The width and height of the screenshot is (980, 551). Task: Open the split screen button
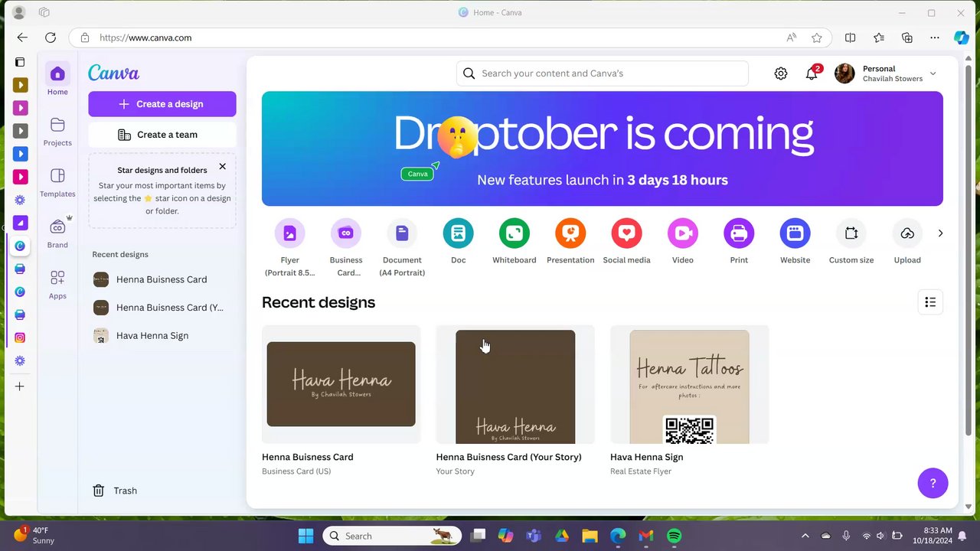point(850,37)
